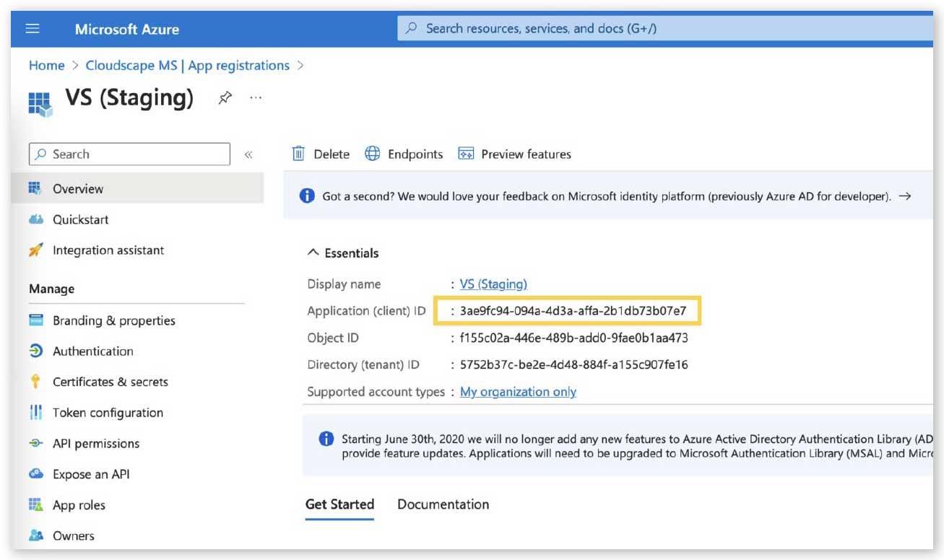The image size is (944, 560).
Task: Click the VS (Staging) app registration icon
Action: 40,103
